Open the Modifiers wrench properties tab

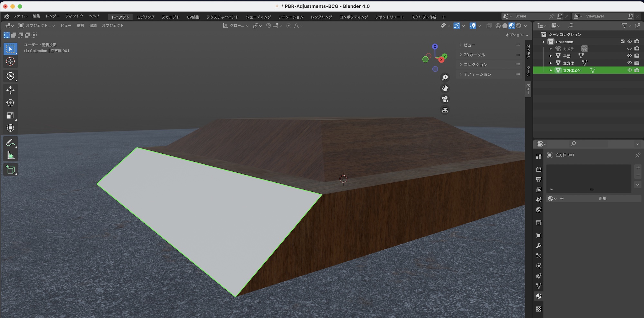click(538, 246)
